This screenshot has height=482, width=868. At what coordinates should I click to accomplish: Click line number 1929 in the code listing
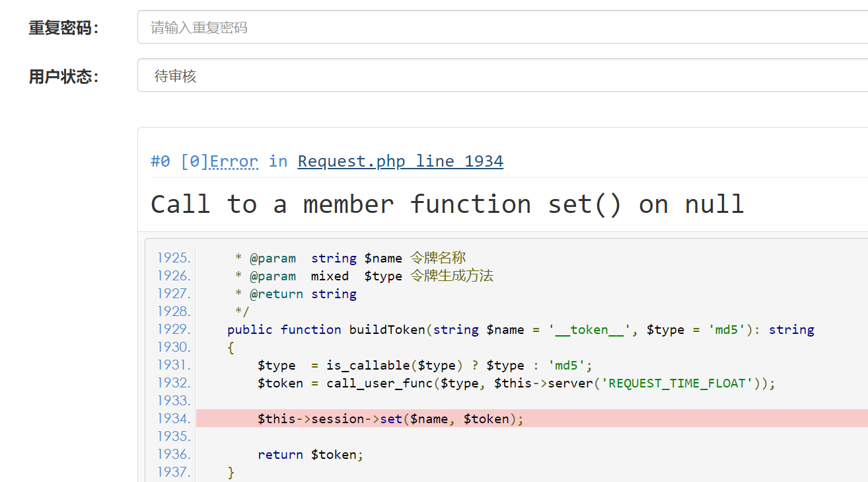pos(174,329)
